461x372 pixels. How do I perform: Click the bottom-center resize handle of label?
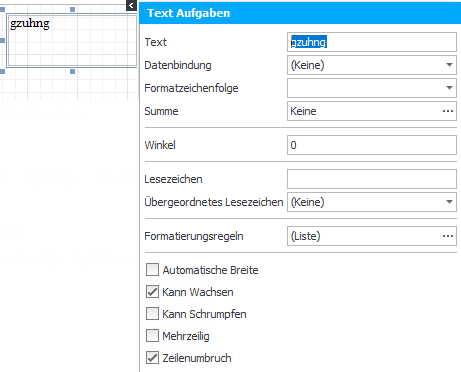pyautogui.click(x=72, y=71)
